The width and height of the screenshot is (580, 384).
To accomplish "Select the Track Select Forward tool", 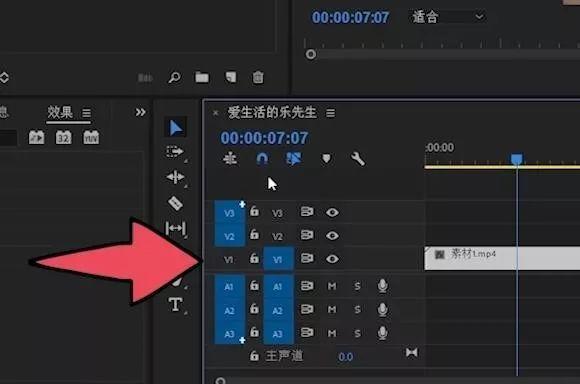I will click(175, 152).
